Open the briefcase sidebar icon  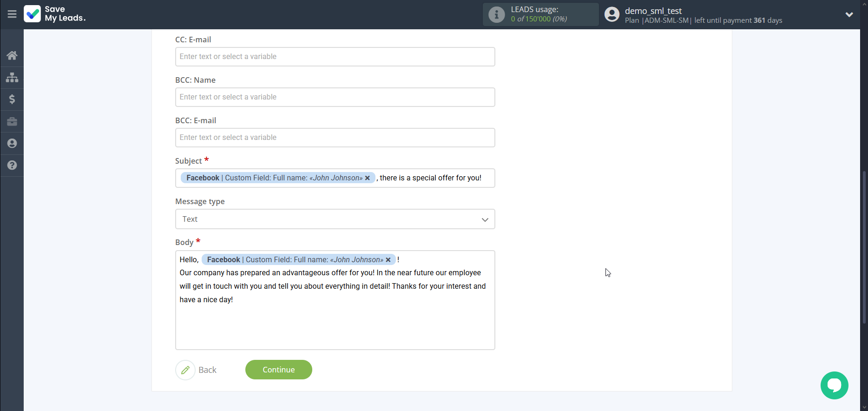click(x=12, y=121)
